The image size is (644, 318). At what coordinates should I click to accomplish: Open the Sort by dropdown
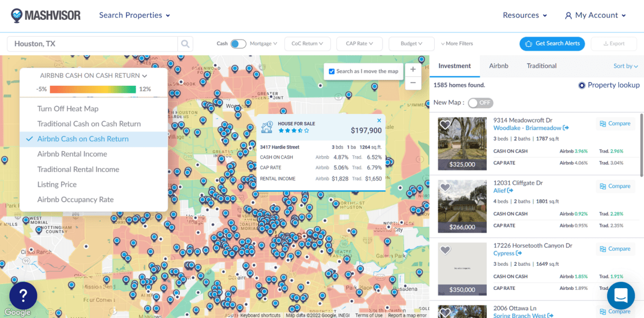point(626,66)
